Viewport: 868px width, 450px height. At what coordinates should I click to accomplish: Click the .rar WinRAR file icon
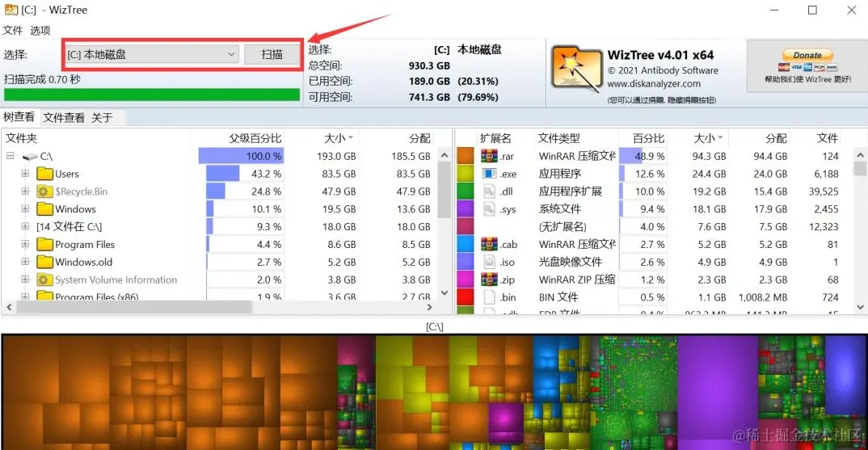point(489,156)
